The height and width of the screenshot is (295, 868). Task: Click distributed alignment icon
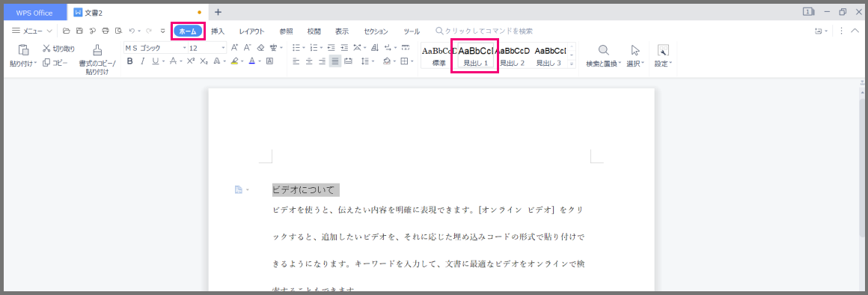point(348,61)
